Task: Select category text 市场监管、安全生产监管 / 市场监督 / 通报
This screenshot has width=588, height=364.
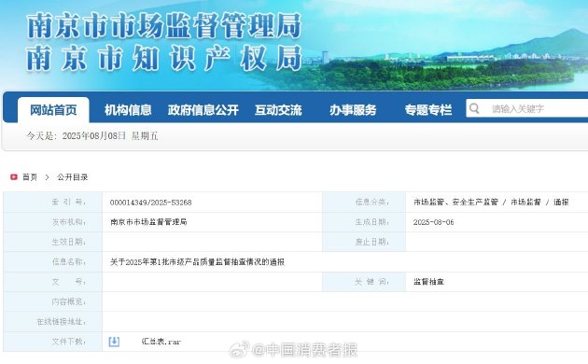Action: (491, 202)
